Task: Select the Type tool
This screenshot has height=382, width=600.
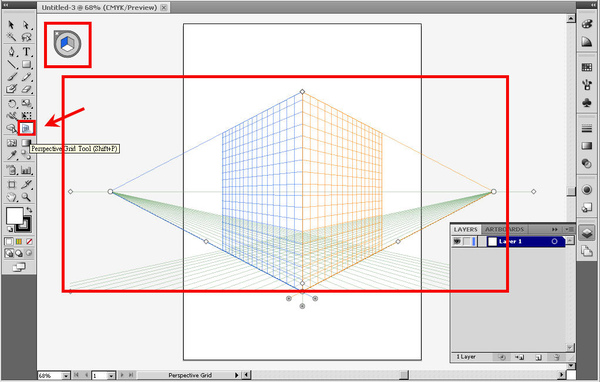Action: pyautogui.click(x=26, y=51)
